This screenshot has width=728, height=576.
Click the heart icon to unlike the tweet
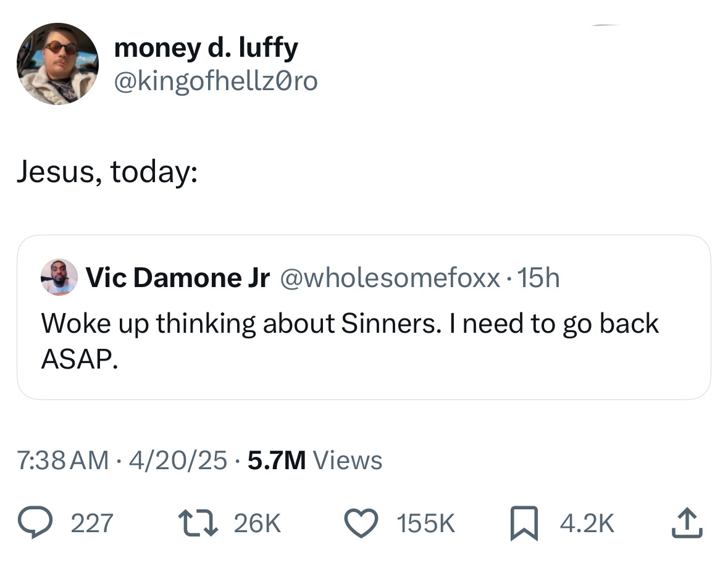(x=361, y=522)
